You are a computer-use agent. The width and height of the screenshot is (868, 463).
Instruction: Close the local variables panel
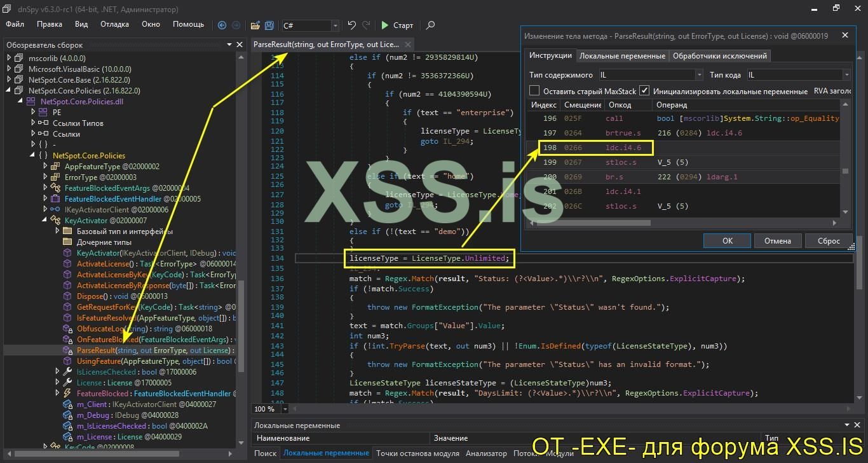[x=858, y=425]
